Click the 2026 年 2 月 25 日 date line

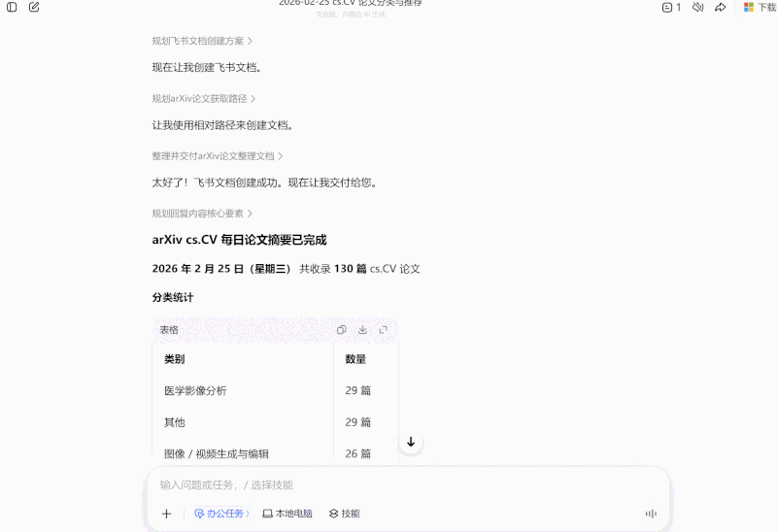tap(286, 269)
